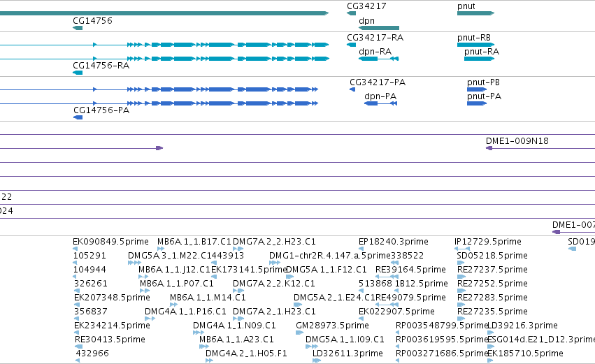This screenshot has width=595, height=364.
Task: Select EST MB6A.1_1.P07.C1
Action: pos(177,284)
